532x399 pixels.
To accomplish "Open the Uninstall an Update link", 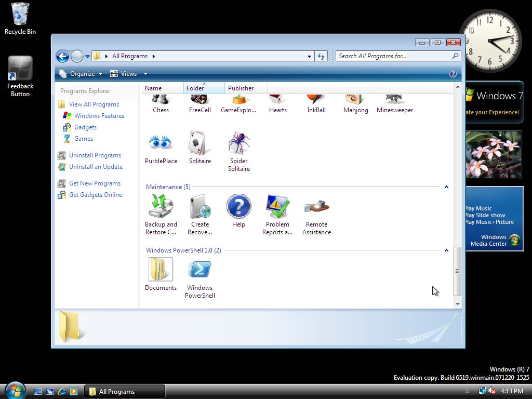I will coord(96,167).
